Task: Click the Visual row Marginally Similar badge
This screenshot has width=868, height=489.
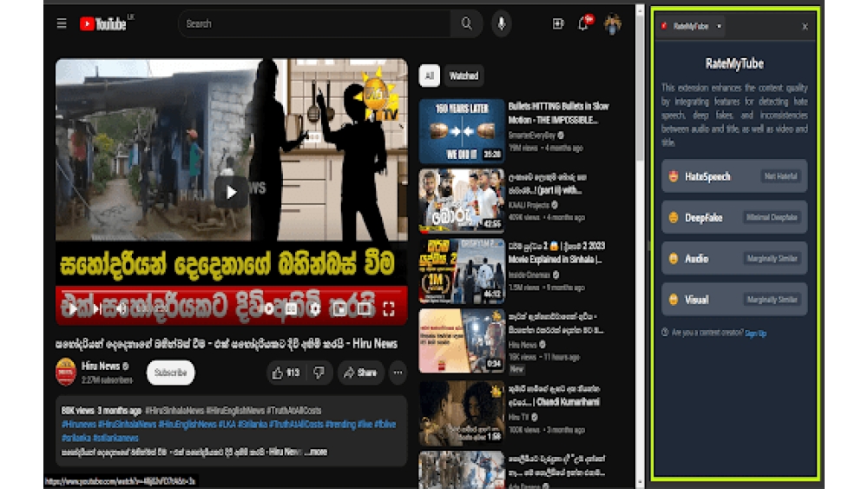Action: click(772, 299)
